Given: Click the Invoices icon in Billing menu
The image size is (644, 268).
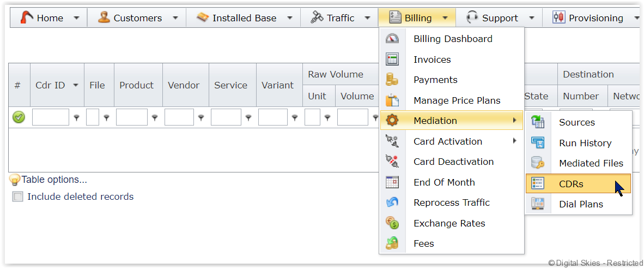Looking at the screenshot, I should click(x=392, y=59).
